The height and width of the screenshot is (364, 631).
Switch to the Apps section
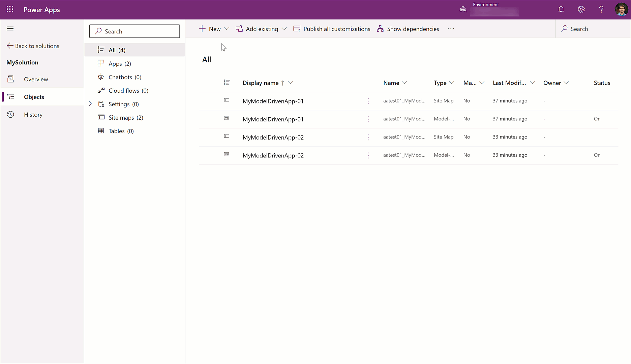pyautogui.click(x=115, y=63)
